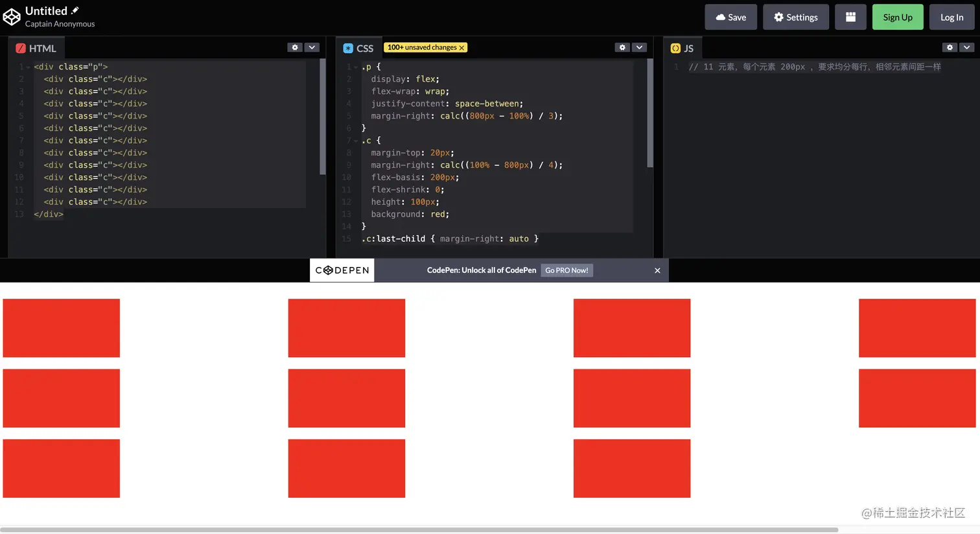Screen dimensions: 980x534
Task: Click the display: flex line
Action: 405,79
